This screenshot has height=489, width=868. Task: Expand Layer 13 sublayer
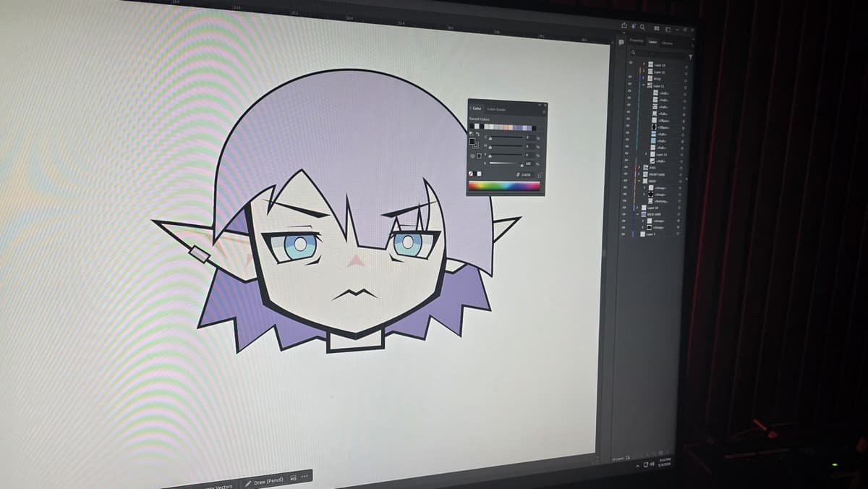point(646,154)
